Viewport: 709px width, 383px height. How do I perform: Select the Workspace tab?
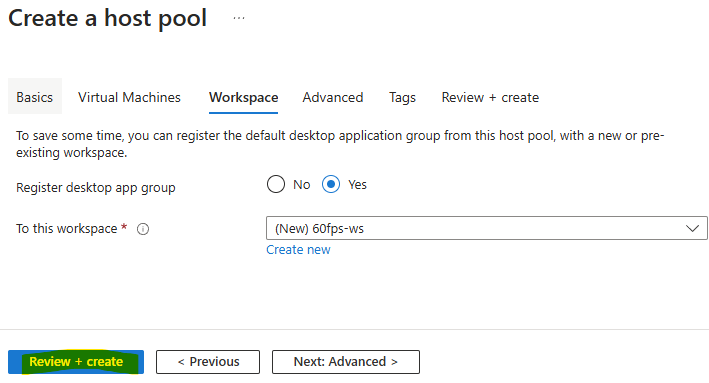[x=243, y=97]
